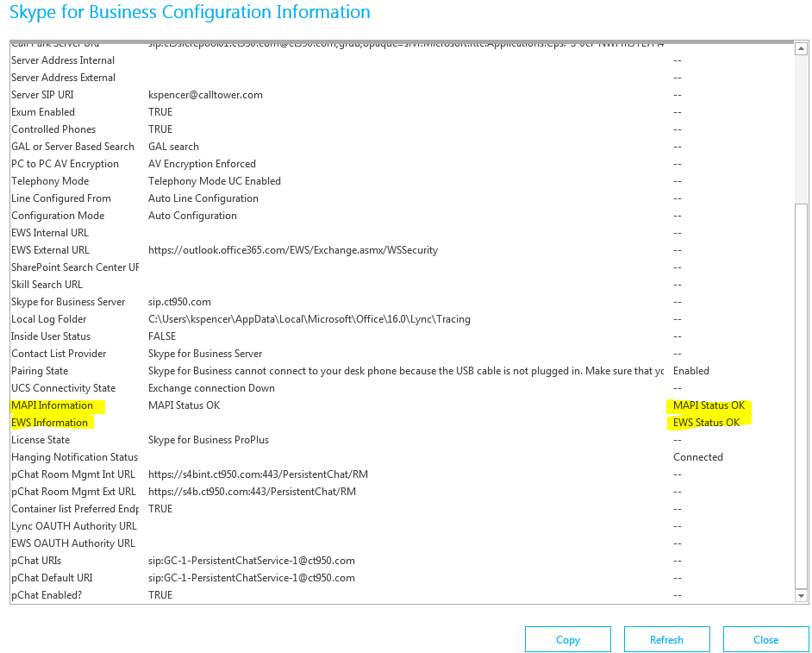The height and width of the screenshot is (653, 812).
Task: Select the pChat URIs label
Action: [x=36, y=560]
